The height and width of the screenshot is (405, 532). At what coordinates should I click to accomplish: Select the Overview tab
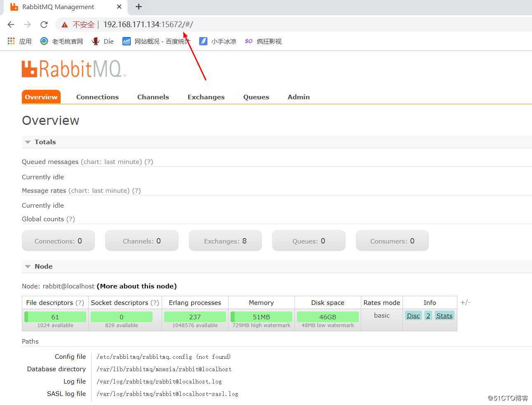[41, 97]
